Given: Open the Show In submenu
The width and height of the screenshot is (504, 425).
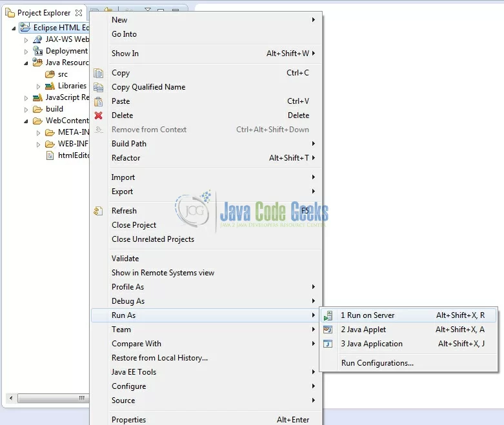Looking at the screenshot, I should [x=207, y=54].
